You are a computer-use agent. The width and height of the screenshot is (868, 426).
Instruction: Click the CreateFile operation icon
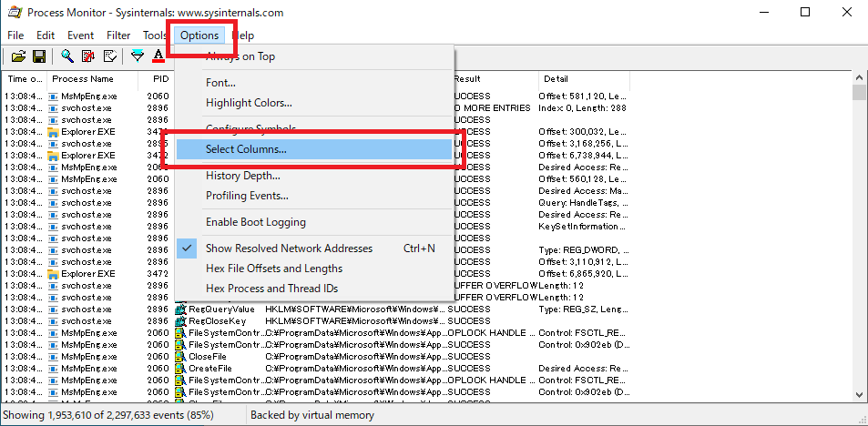[x=180, y=369]
